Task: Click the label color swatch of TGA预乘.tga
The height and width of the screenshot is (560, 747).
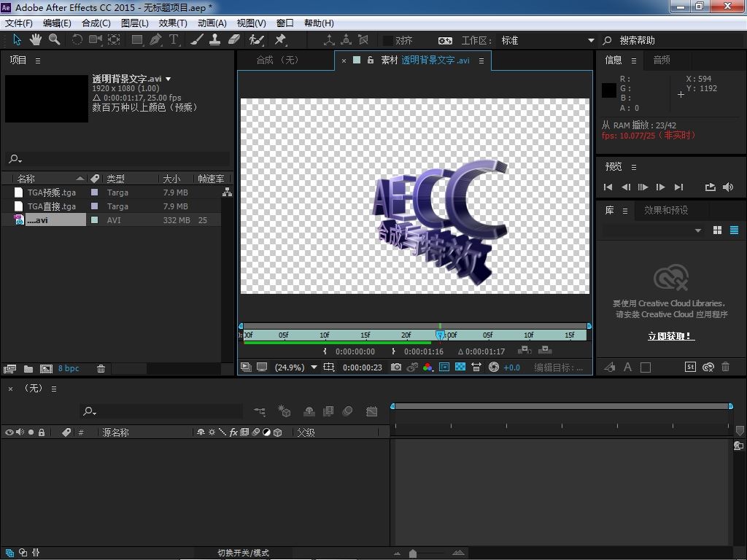Action: click(x=94, y=192)
